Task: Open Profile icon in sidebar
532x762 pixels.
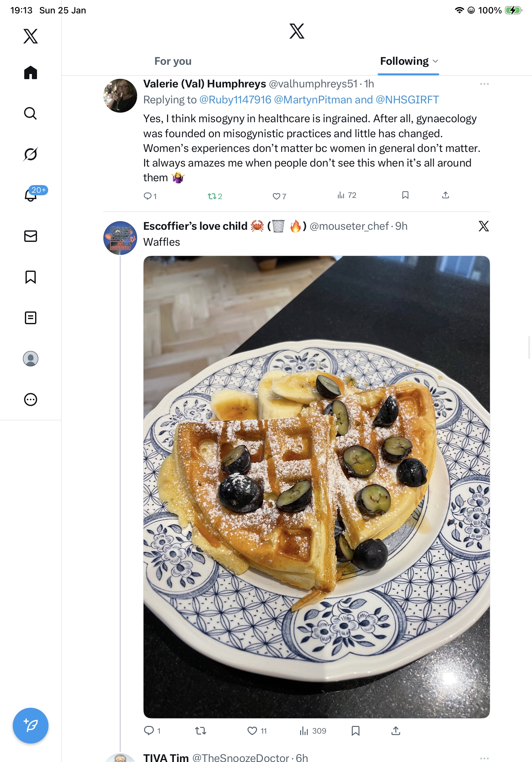Action: (31, 359)
